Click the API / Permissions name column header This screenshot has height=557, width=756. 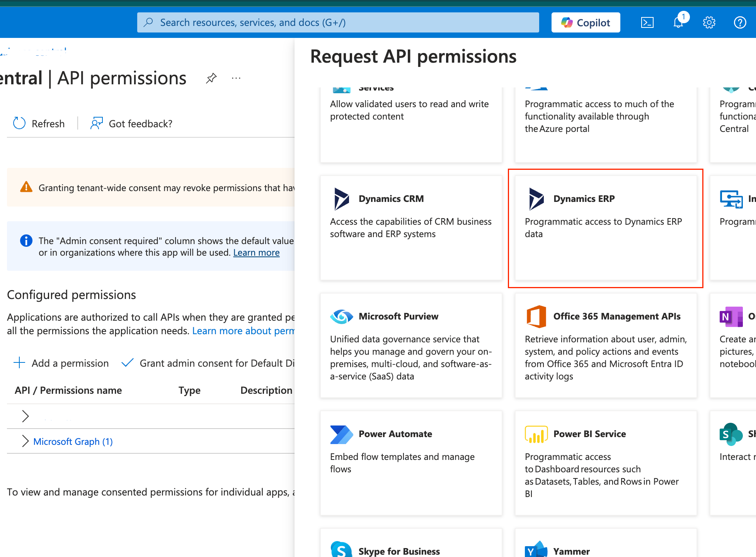coord(68,390)
